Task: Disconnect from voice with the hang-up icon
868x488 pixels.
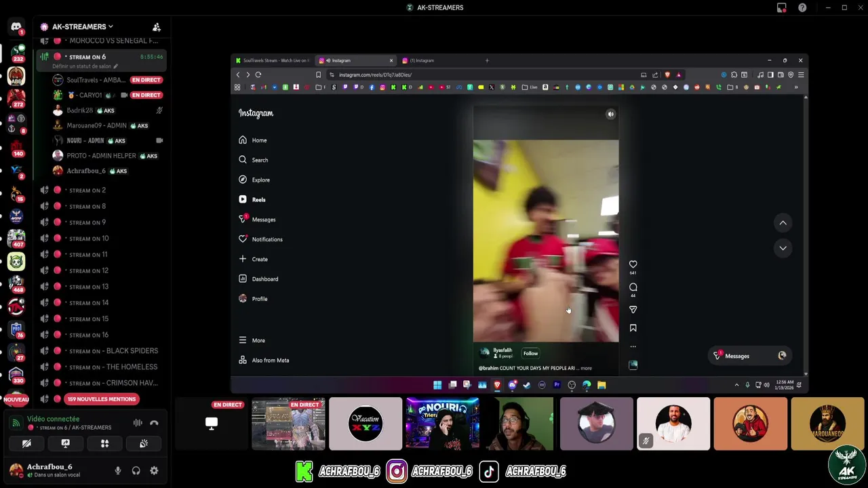Action: pos(154,423)
